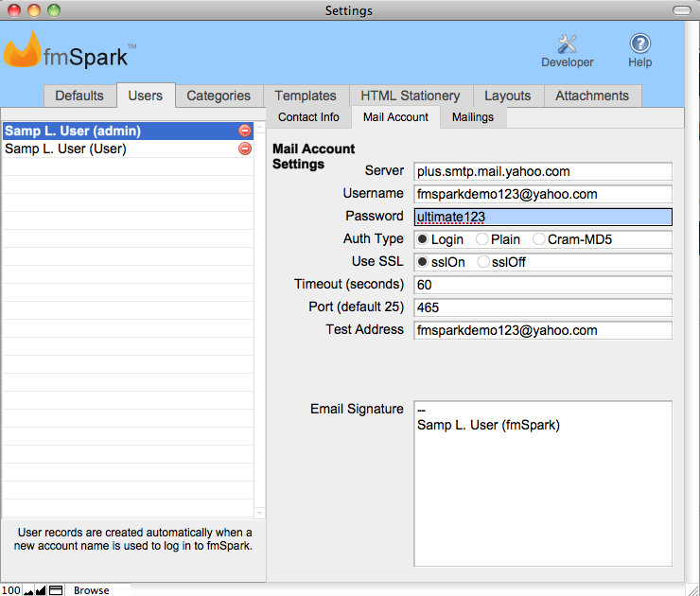
Task: Click the fmSpark flame logo
Action: pyautogui.click(x=22, y=51)
